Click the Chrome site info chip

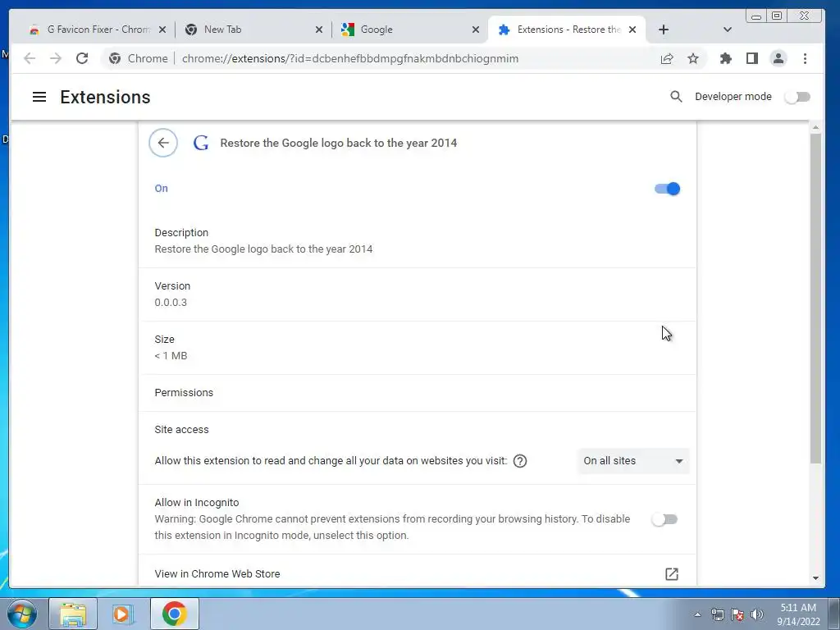point(138,58)
